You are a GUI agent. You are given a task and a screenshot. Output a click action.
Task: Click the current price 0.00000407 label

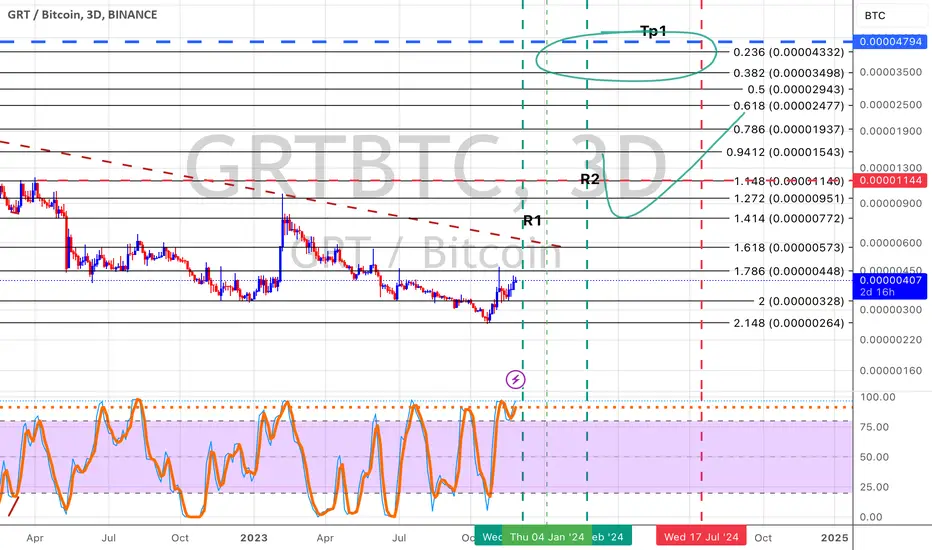(890, 286)
